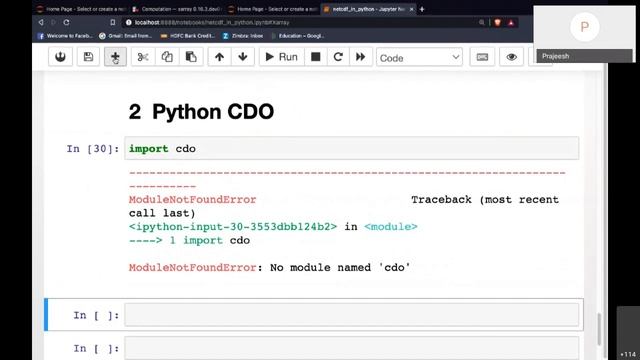Run the selected cell
640x360 pixels.
(282, 57)
